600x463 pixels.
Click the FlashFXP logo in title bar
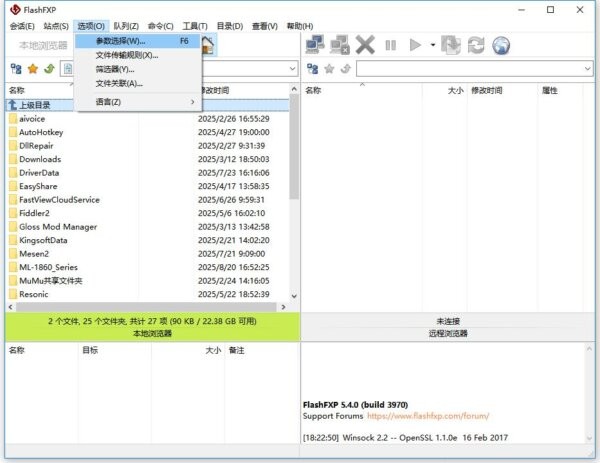pos(15,9)
